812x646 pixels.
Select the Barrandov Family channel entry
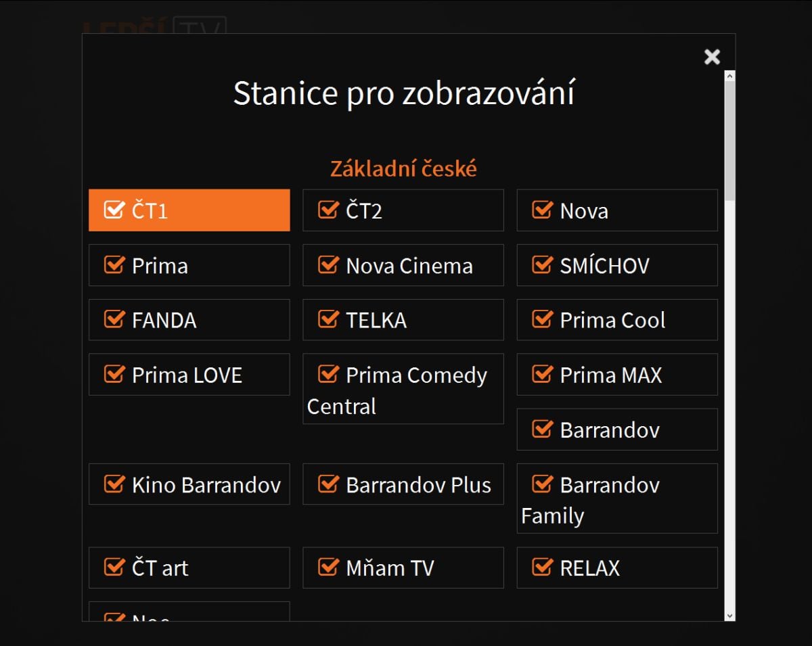coord(541,484)
